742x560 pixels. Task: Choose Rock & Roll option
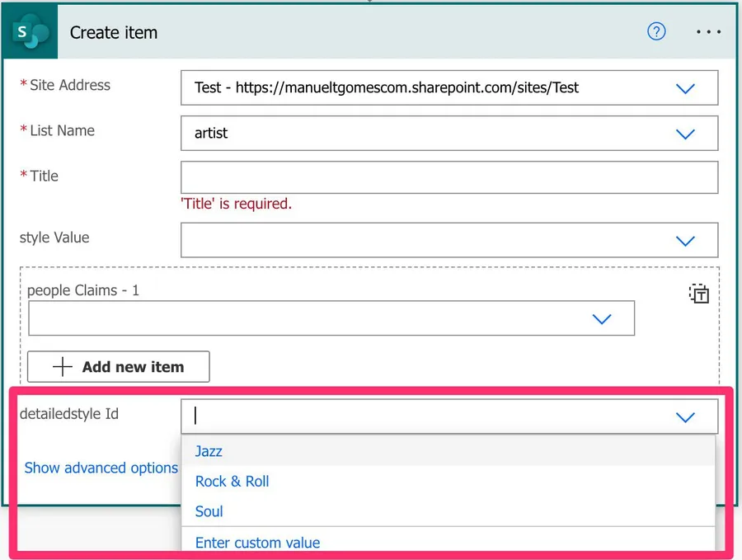pyautogui.click(x=232, y=482)
